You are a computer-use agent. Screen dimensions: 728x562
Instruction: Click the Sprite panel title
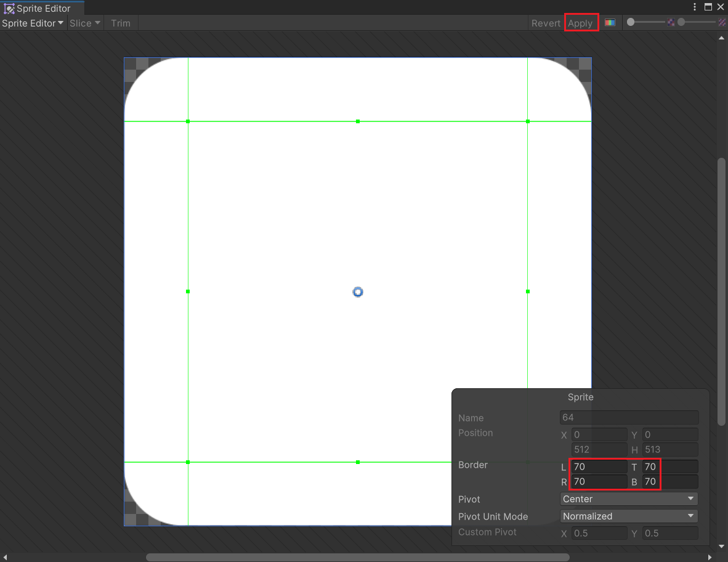(580, 397)
